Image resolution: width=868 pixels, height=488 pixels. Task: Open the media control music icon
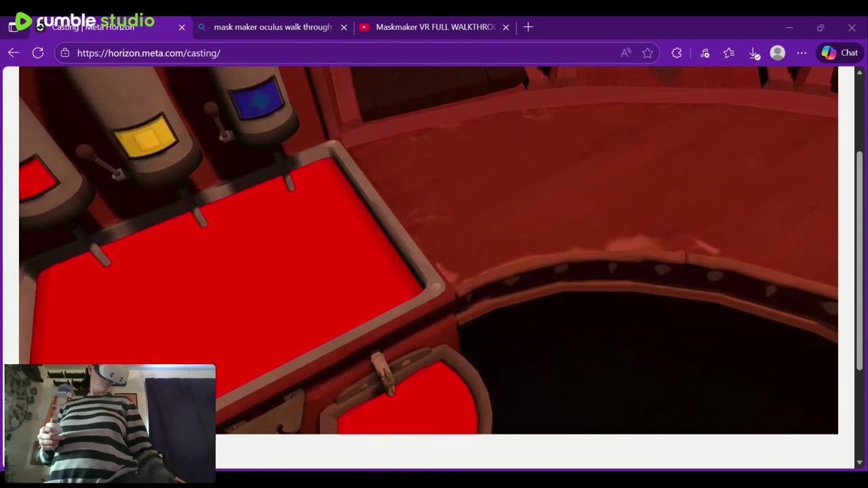[x=705, y=53]
